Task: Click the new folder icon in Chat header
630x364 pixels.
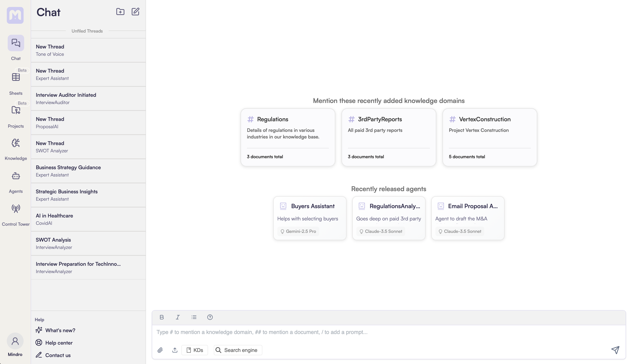Action: click(120, 12)
